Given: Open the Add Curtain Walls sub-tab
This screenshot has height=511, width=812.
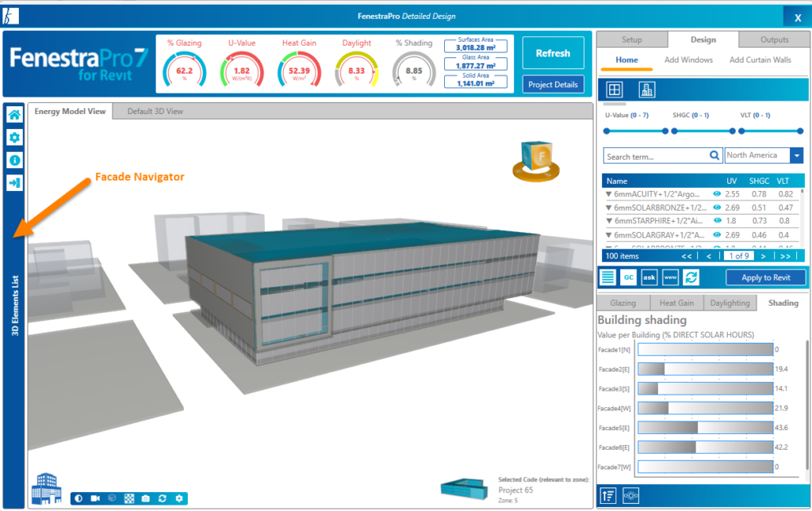Looking at the screenshot, I should click(x=760, y=60).
